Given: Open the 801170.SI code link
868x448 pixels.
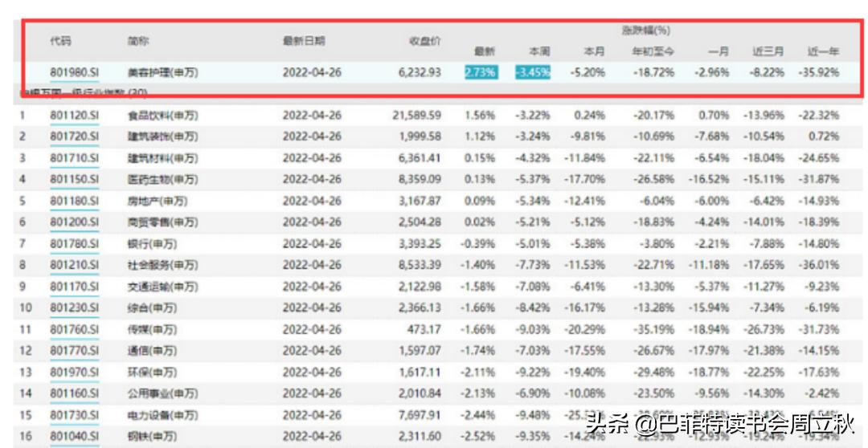Looking at the screenshot, I should (74, 287).
